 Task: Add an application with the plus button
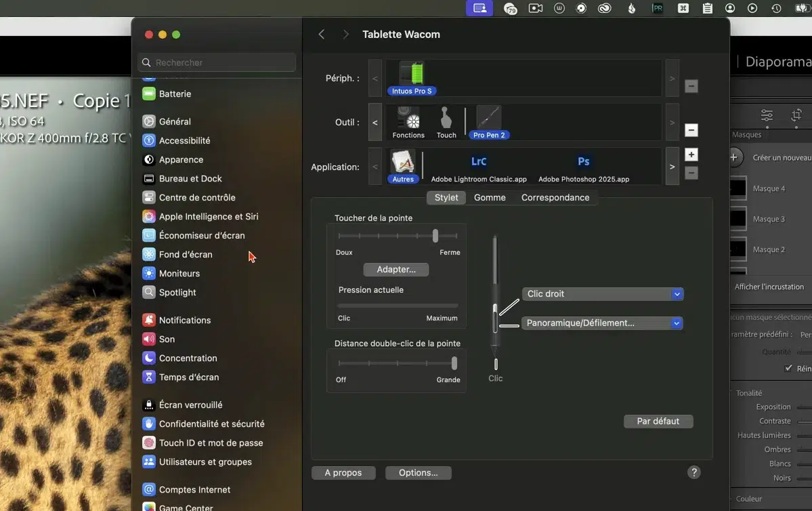(x=691, y=155)
